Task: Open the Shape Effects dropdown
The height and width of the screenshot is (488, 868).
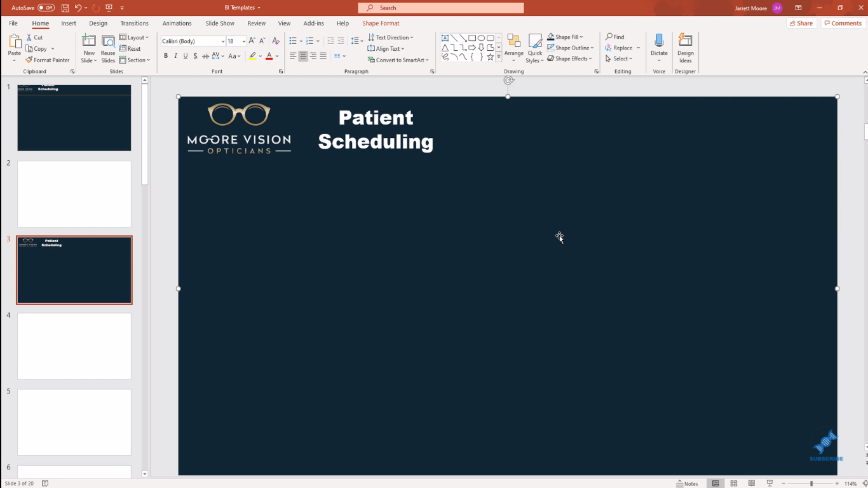Action: coord(569,58)
